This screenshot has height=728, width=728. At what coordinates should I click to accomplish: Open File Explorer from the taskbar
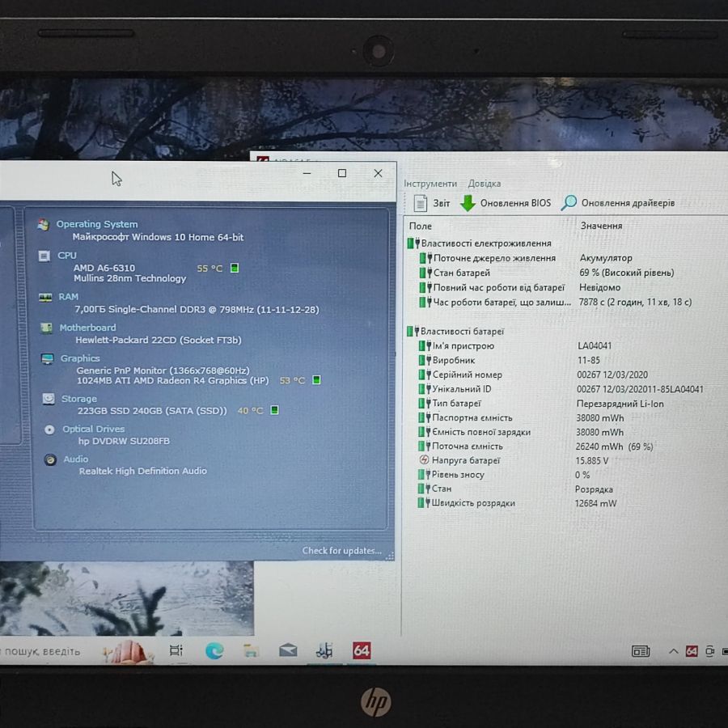tap(251, 650)
